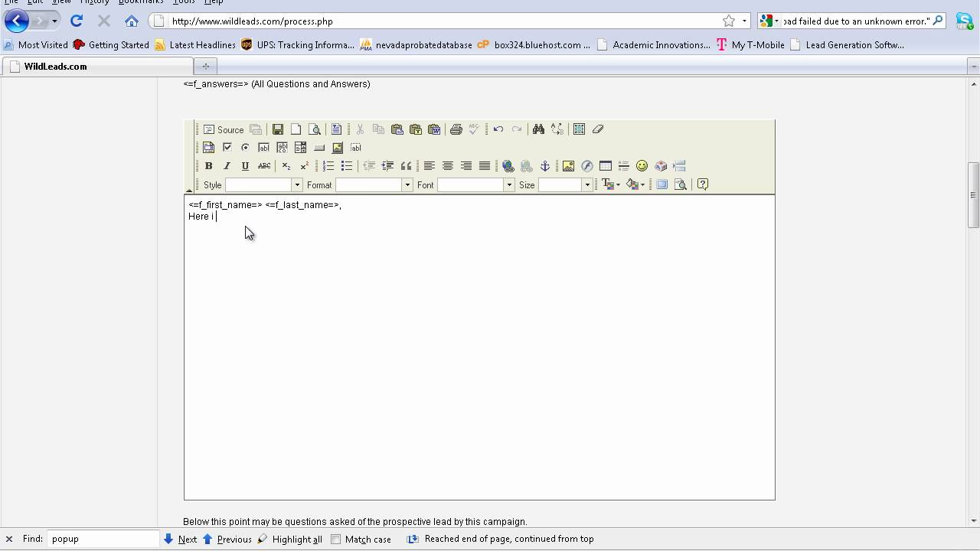
Task: Open editor About help icon
Action: (703, 184)
